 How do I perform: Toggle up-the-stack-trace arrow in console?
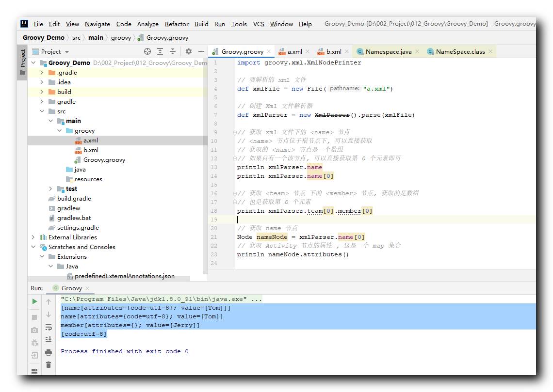tap(49, 301)
